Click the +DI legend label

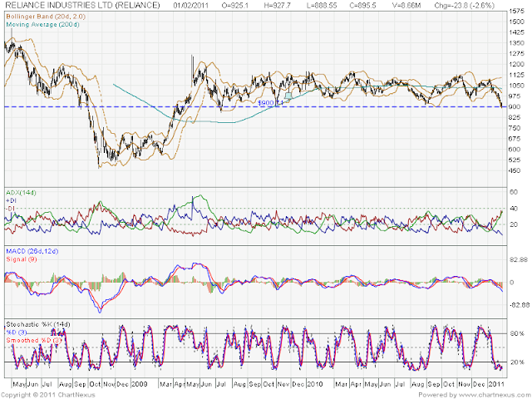tap(11, 200)
